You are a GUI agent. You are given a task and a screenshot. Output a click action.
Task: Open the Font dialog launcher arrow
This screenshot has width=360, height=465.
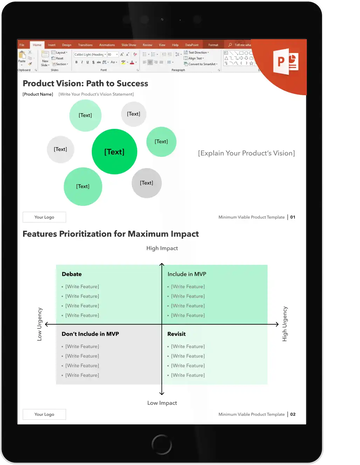click(x=137, y=70)
